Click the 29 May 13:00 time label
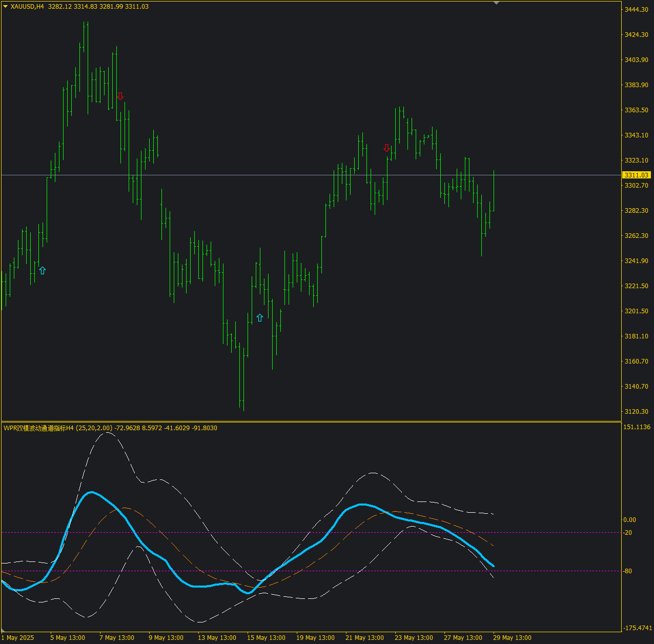Viewport: 654px width, 644px height. [x=512, y=638]
